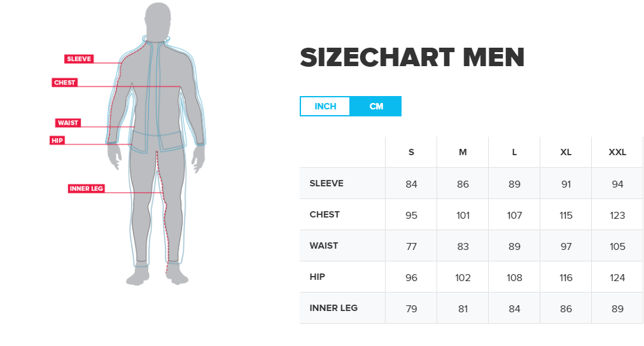Select the M size column header

[x=463, y=152]
